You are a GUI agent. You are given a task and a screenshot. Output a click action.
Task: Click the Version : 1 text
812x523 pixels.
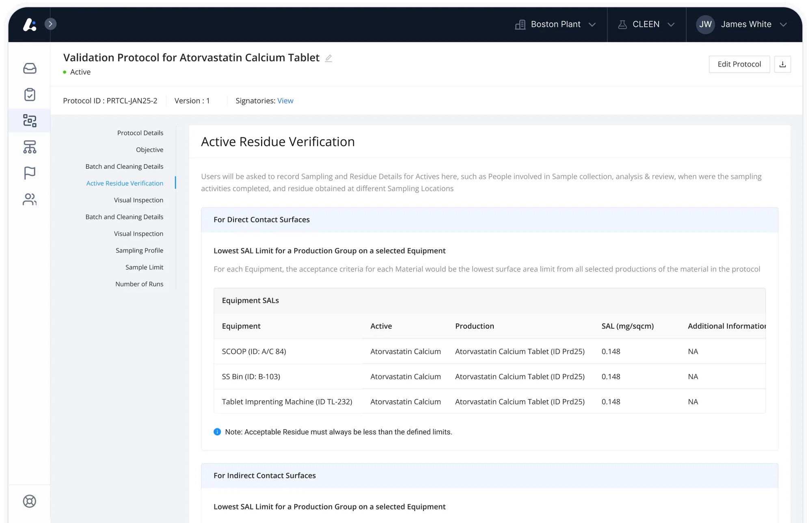pos(192,101)
